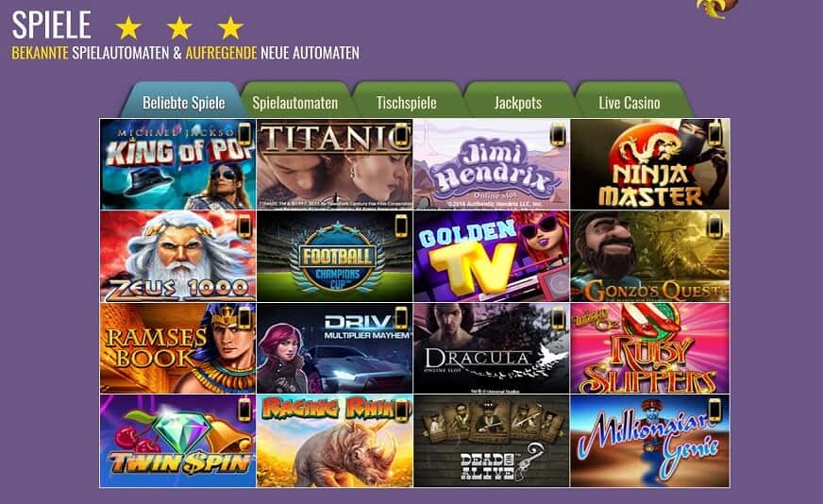Viewport: 823px width, 504px height.
Task: Open the Ninja Master game tile
Action: point(649,164)
